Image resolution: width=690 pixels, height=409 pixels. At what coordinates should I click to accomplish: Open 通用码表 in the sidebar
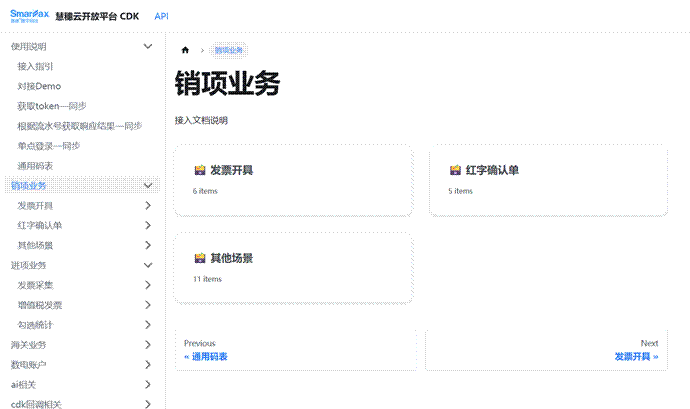click(x=35, y=166)
